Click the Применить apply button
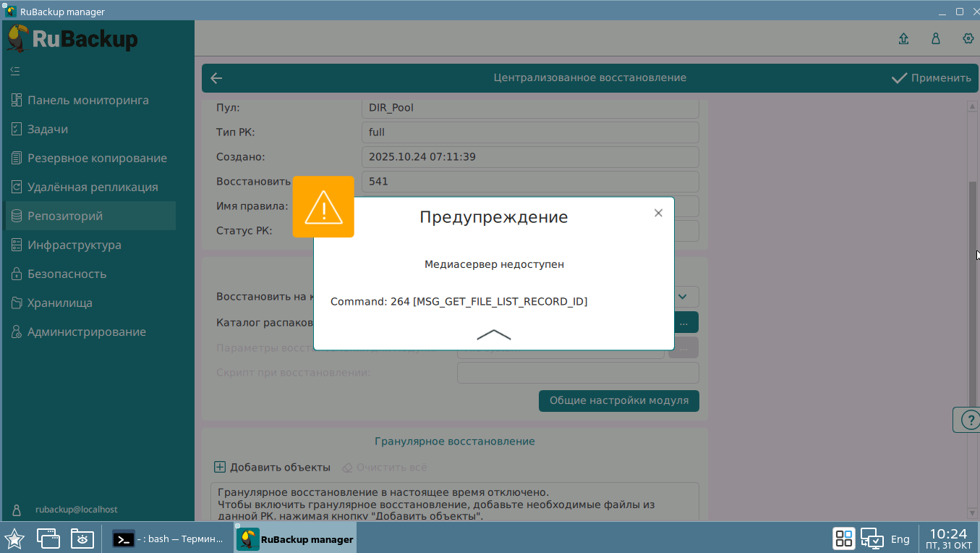The height and width of the screenshot is (553, 980). [x=932, y=78]
